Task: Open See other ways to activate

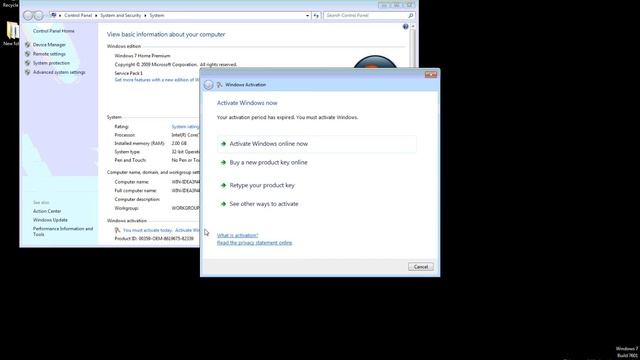Action: tap(264, 204)
